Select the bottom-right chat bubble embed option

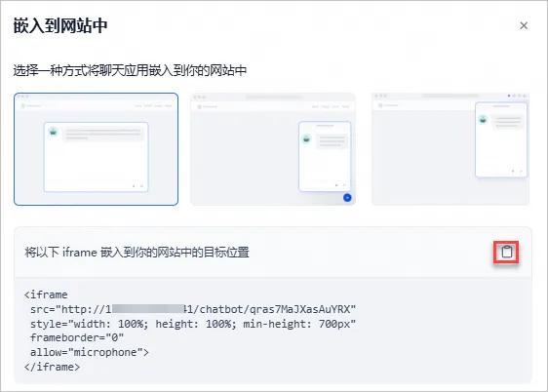(x=273, y=149)
